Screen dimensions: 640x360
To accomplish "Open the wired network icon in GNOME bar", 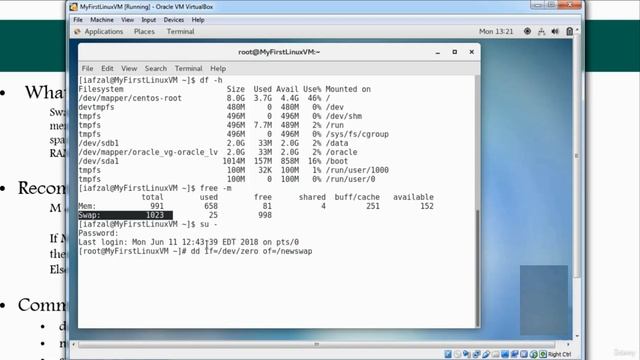I will click(541, 31).
